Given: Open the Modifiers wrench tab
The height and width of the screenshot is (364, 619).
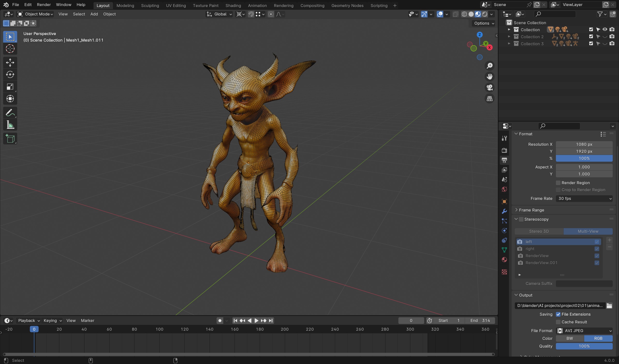Looking at the screenshot, I should pos(504,211).
